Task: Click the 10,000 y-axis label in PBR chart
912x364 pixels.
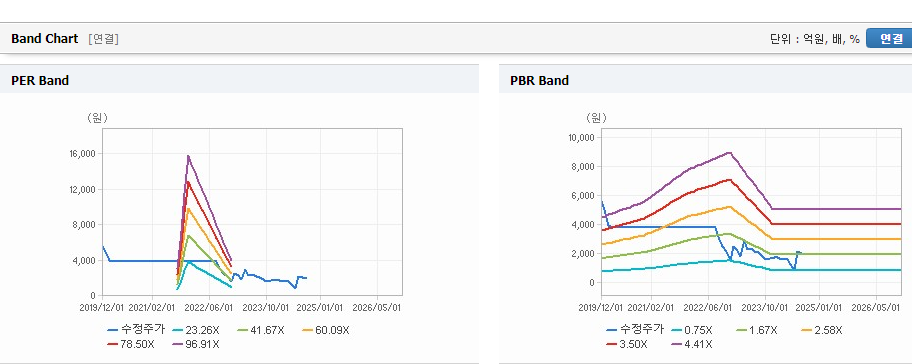Action: coord(581,138)
